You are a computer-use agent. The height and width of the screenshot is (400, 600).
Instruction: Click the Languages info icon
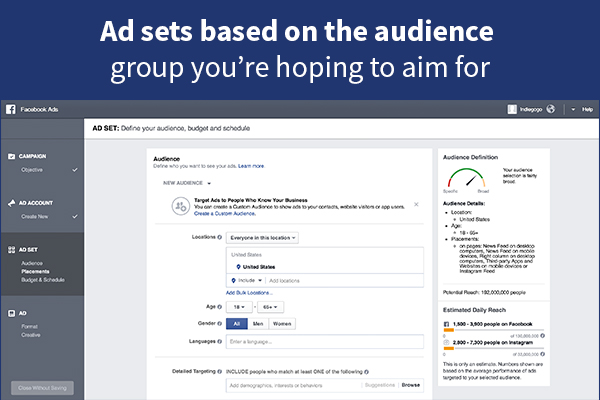tap(220, 341)
